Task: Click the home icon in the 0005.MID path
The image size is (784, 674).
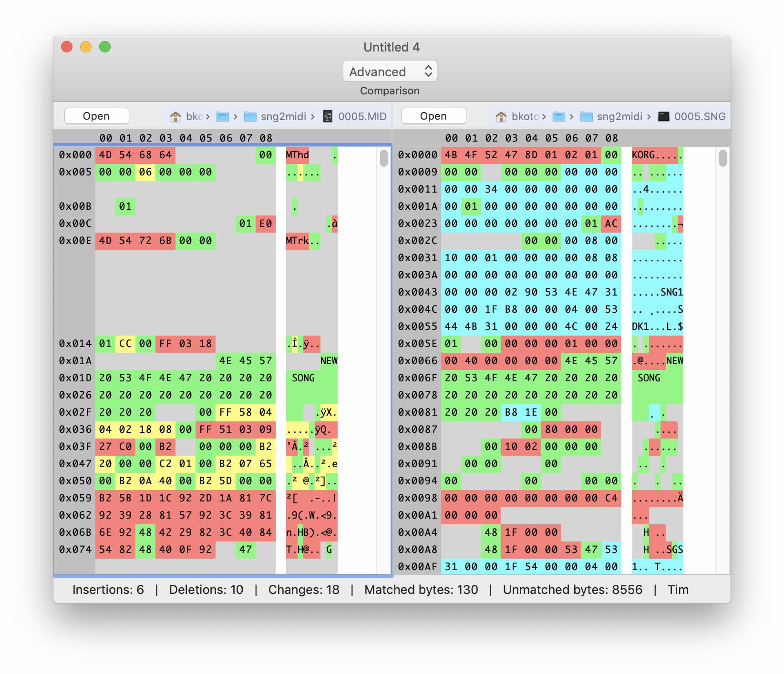Action: [x=175, y=116]
